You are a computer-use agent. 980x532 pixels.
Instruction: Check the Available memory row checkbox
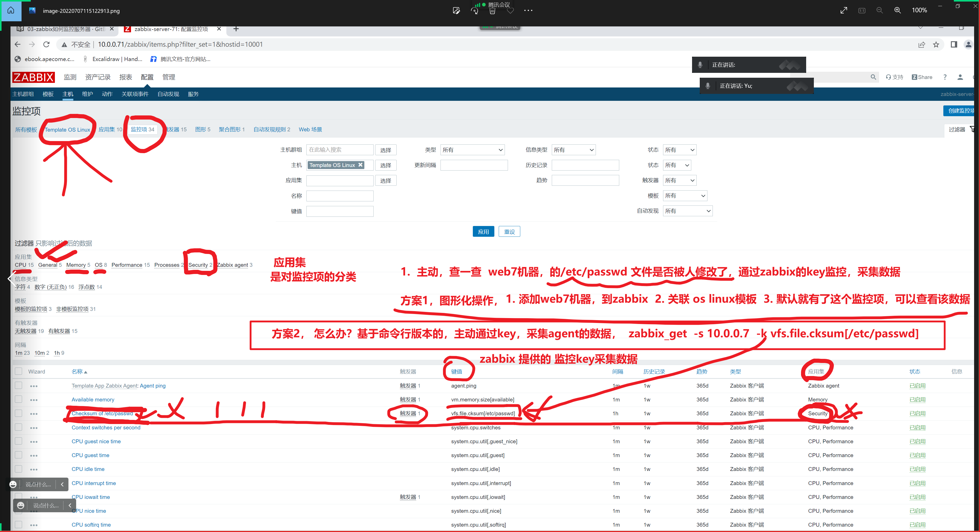click(x=18, y=399)
